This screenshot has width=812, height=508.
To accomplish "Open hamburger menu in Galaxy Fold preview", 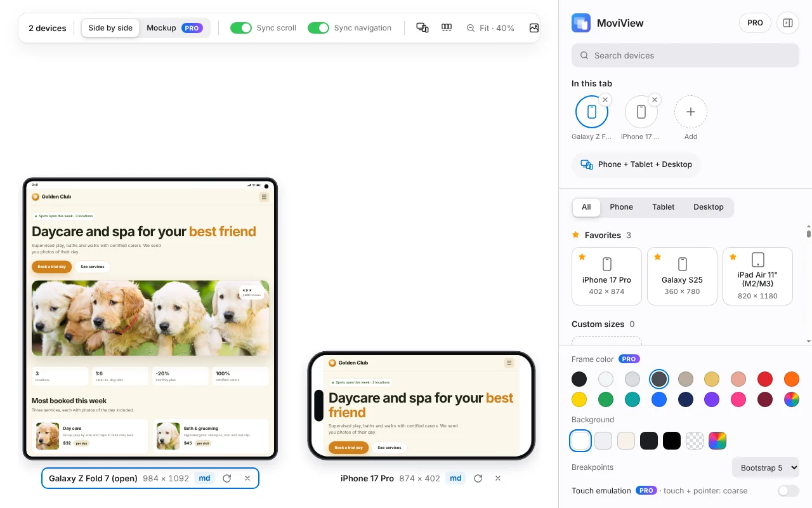I will (x=264, y=197).
